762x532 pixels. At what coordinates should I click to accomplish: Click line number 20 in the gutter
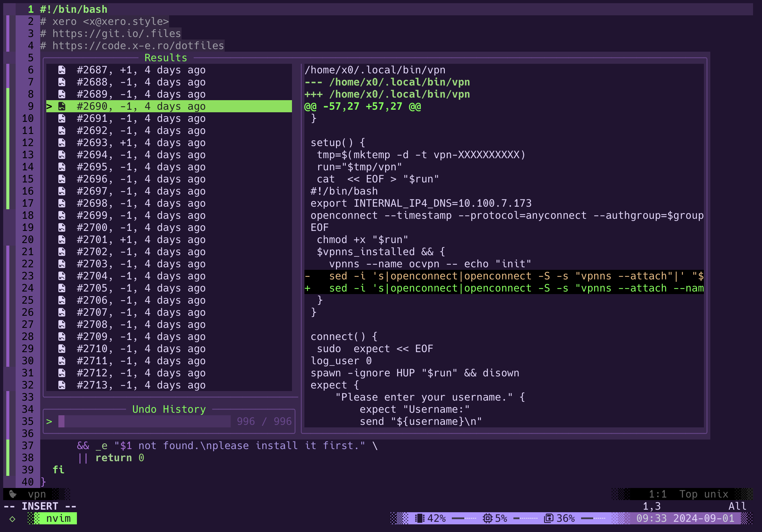coord(28,240)
